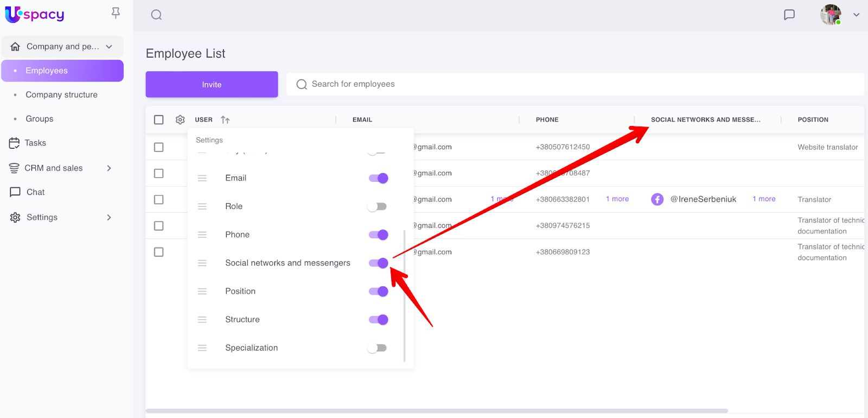Click the Search for employees field
868x418 pixels.
575,84
